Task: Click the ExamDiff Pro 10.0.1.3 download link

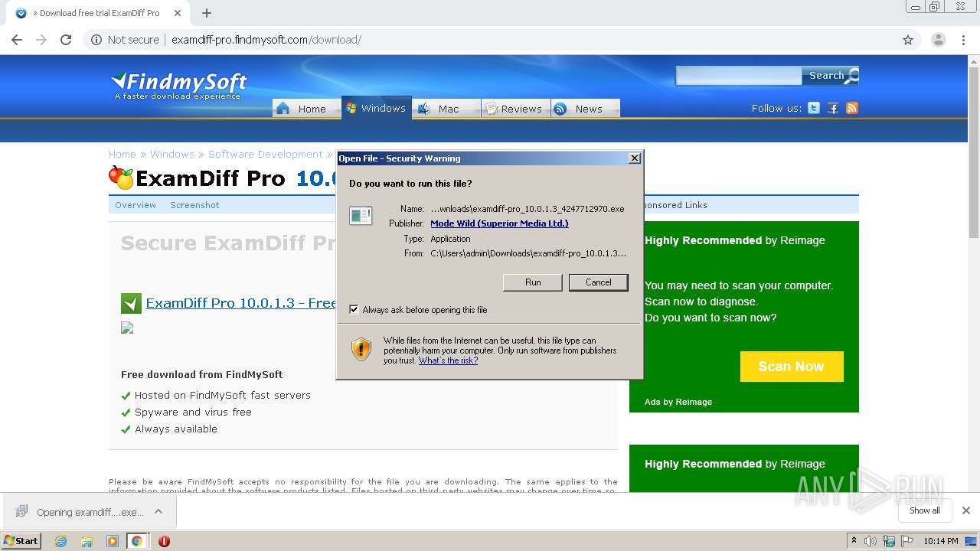Action: 241,303
